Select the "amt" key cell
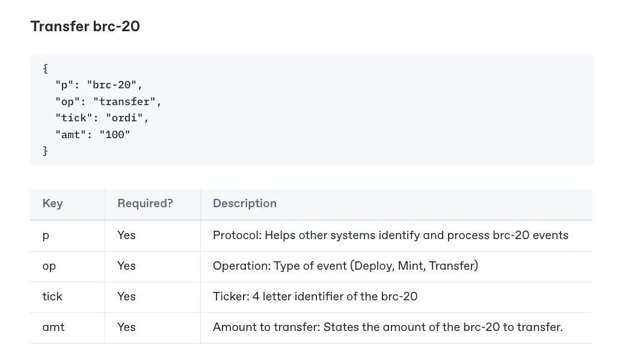 click(x=54, y=327)
